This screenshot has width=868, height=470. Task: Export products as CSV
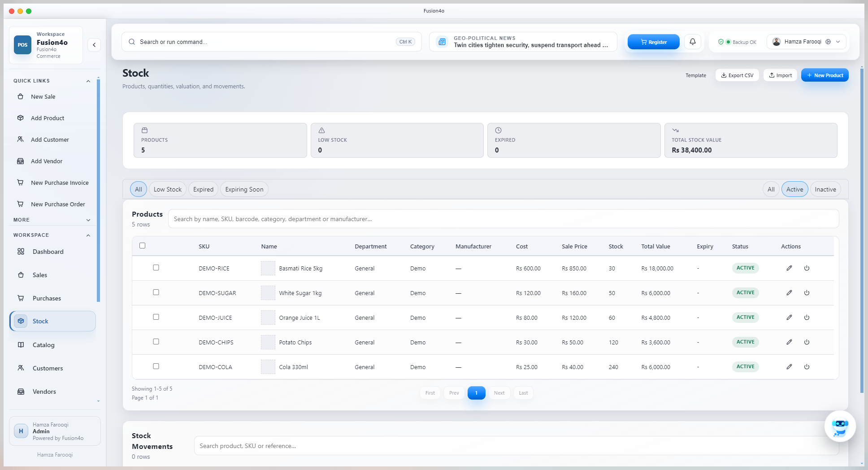pos(737,75)
